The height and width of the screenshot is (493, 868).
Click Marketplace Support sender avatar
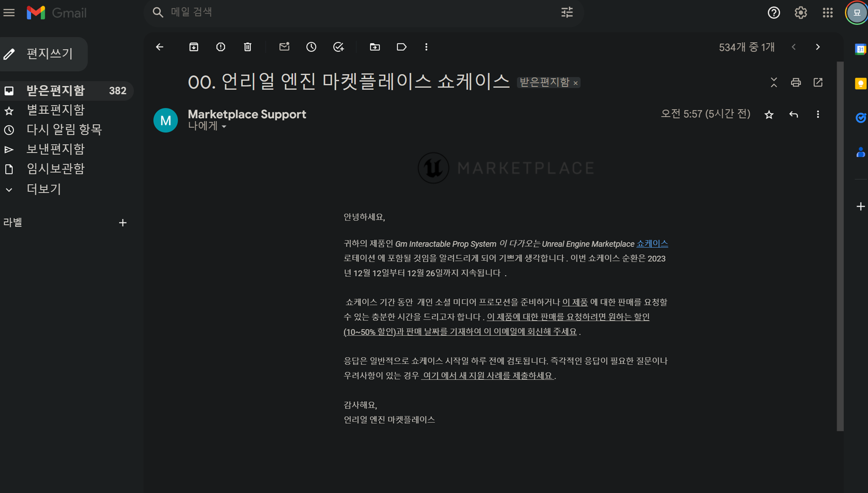(165, 120)
